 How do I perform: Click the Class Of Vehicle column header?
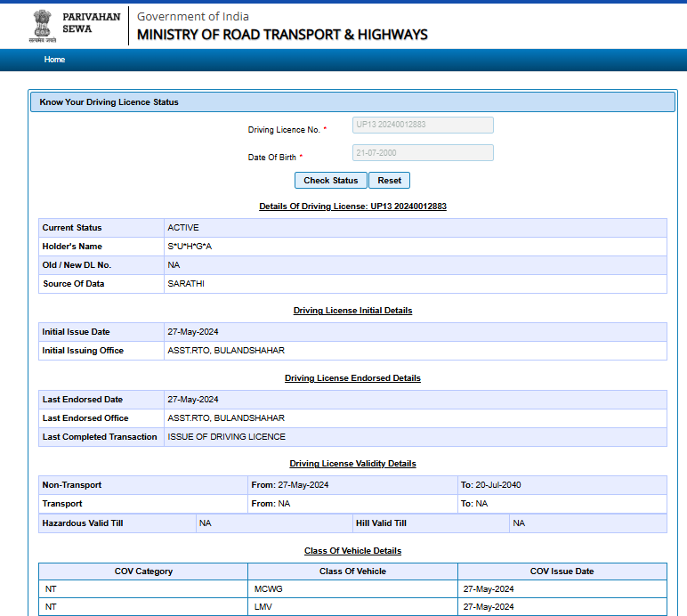(x=352, y=571)
